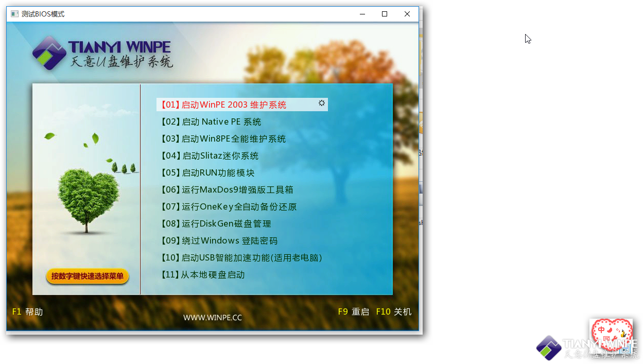Open 【05】启动RUN功能模块

[207, 173]
